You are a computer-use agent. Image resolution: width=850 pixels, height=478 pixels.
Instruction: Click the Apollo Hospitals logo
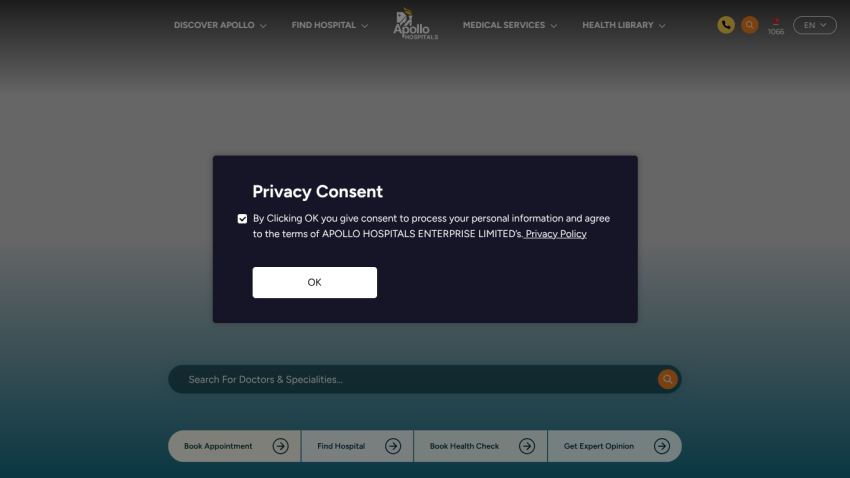(415, 24)
